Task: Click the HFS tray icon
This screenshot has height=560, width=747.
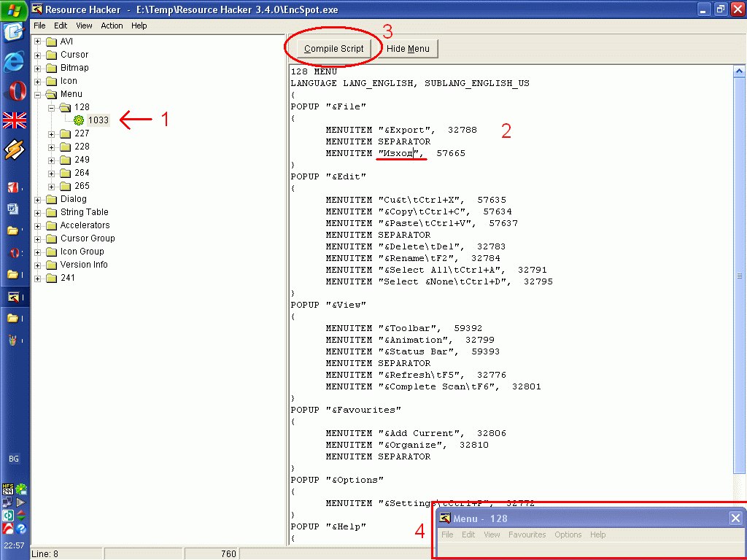Action: point(7,489)
